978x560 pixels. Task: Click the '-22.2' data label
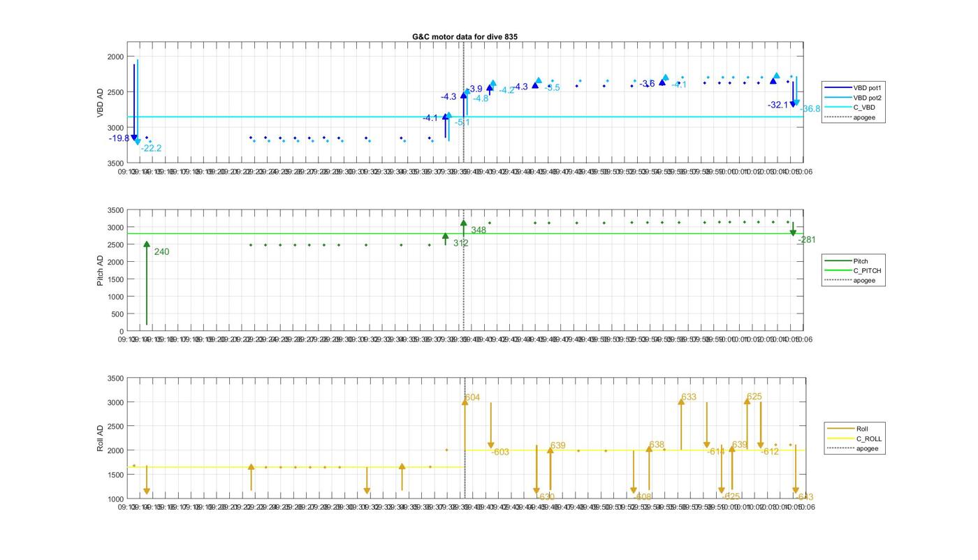pyautogui.click(x=151, y=148)
